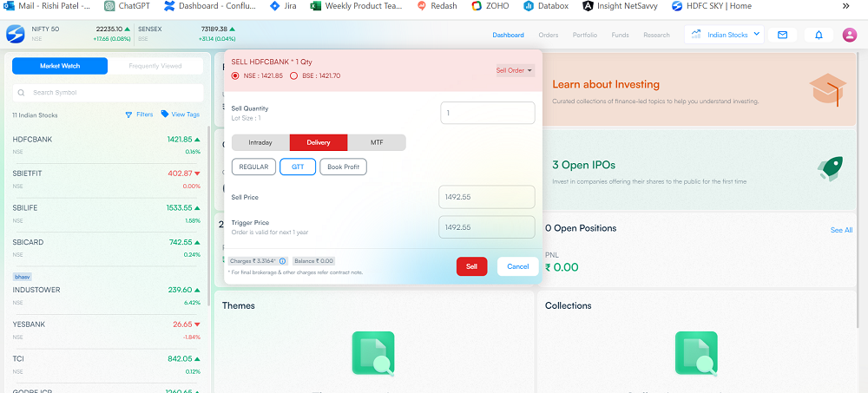Click the NIFTY 50 index ticker

click(x=82, y=34)
